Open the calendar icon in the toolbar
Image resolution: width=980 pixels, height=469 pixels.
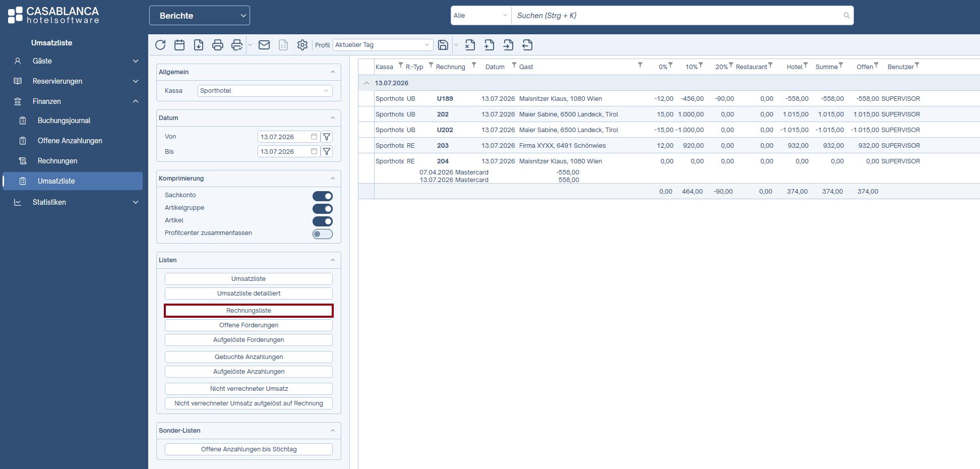click(179, 45)
